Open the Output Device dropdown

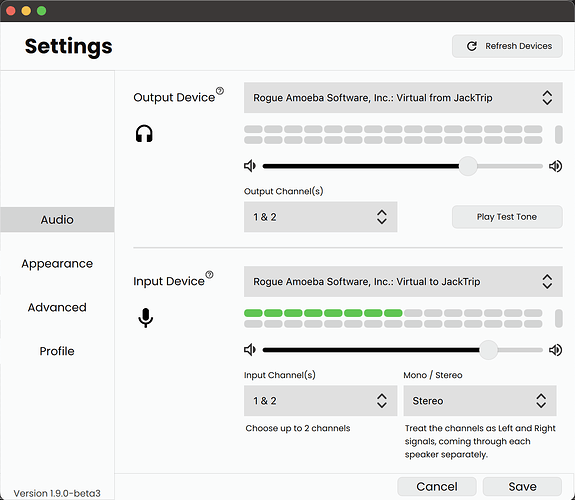tap(403, 98)
